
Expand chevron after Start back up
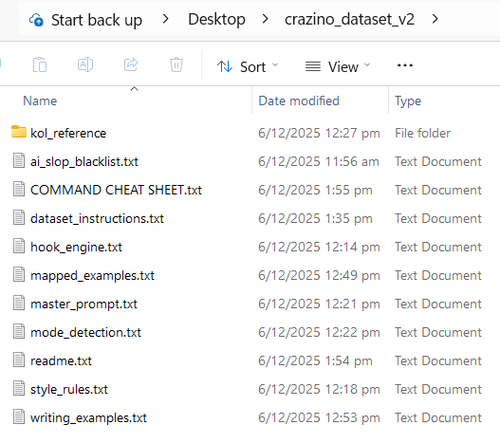[165, 19]
